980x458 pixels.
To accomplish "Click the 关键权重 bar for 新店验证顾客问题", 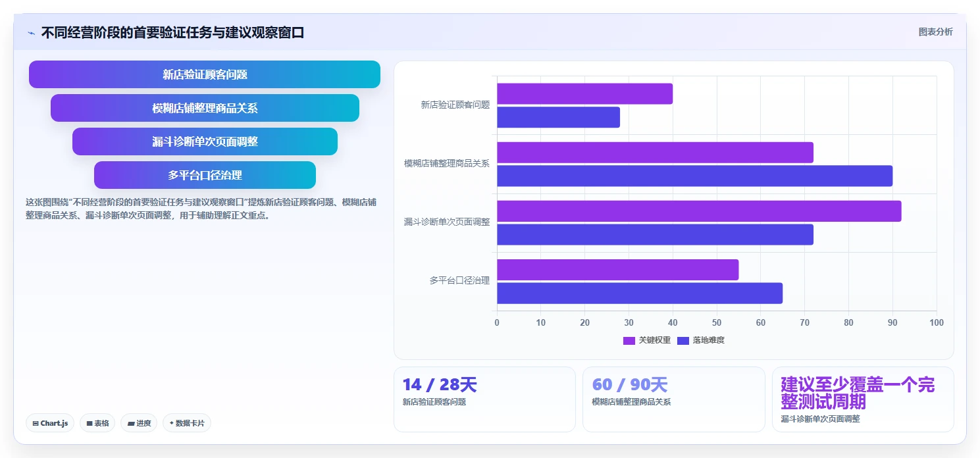I will click(x=584, y=93).
